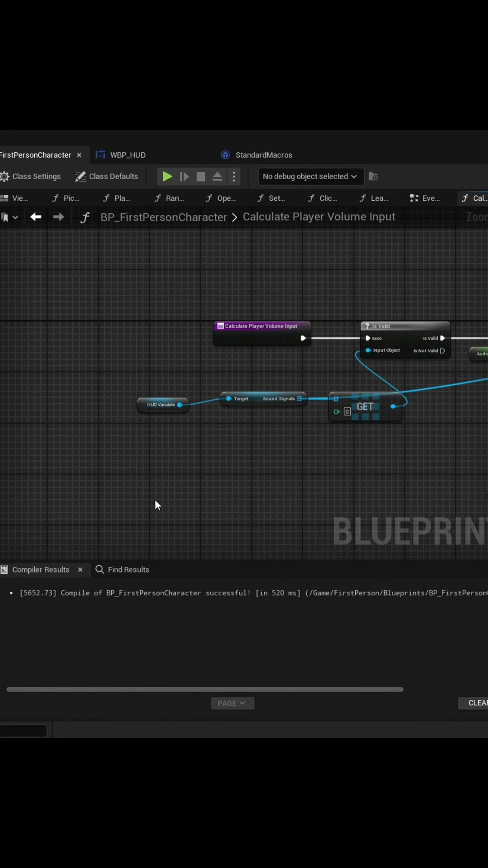Open the bookmarks dropdown arrow
Viewport: 488px width, 868px height.
click(15, 217)
